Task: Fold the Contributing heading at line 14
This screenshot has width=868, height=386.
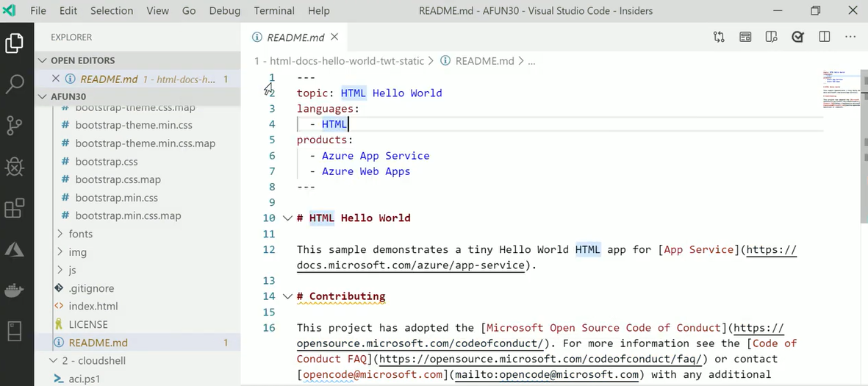Action: click(x=287, y=296)
